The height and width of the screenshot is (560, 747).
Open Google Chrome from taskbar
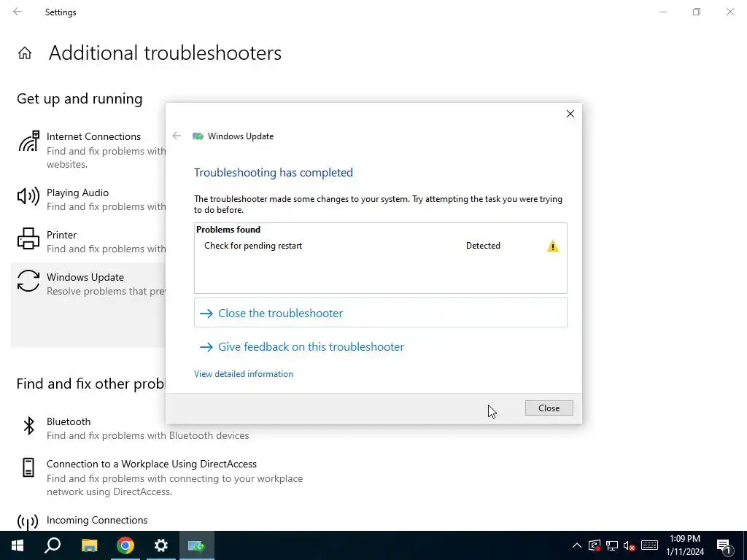[x=125, y=545]
